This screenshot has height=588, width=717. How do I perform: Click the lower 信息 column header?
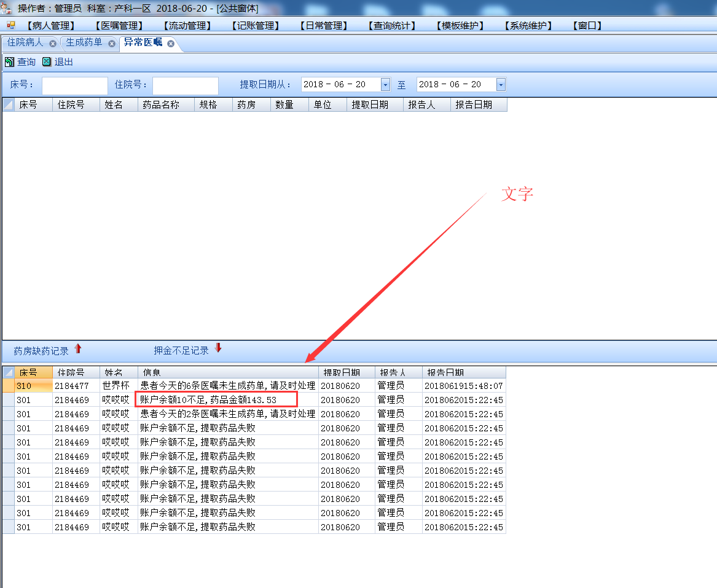point(228,372)
